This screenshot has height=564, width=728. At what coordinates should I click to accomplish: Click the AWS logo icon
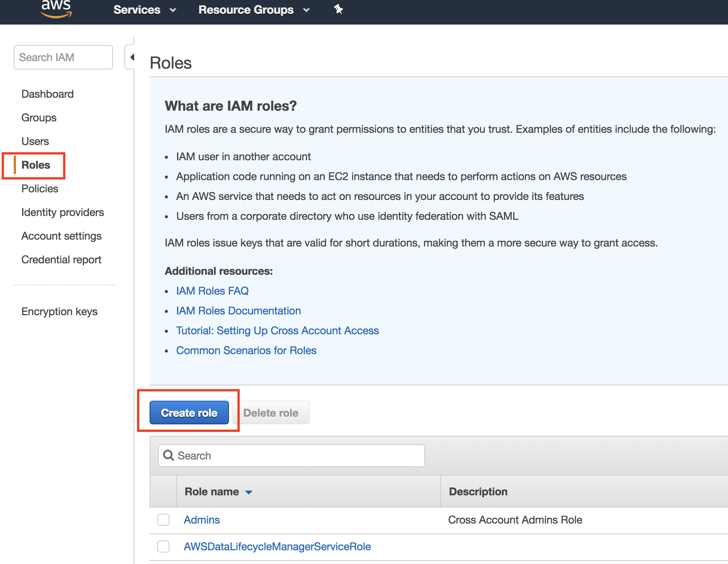coord(56,9)
